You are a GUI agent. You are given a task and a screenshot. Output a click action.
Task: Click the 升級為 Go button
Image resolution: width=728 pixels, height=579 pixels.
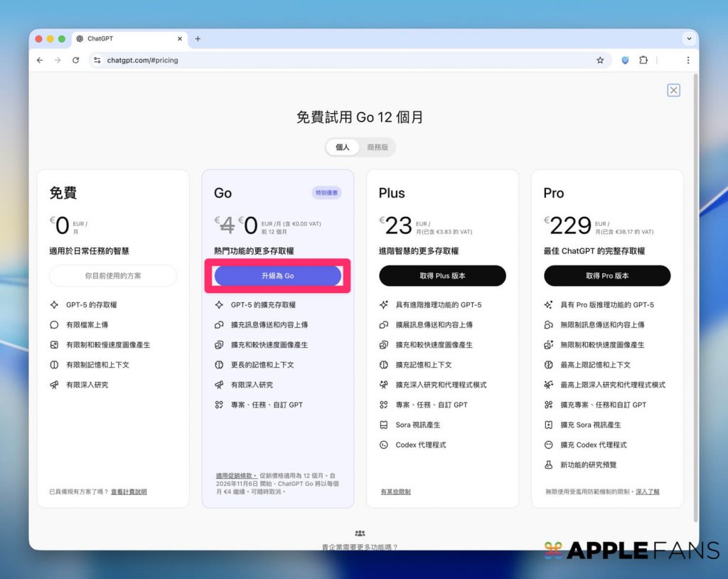(277, 276)
